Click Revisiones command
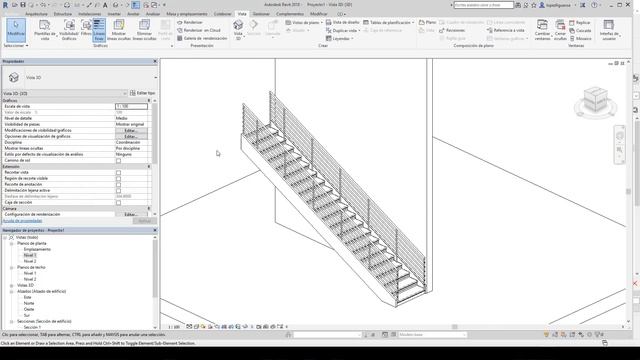Screen dimensions: 640x360 [452, 30]
